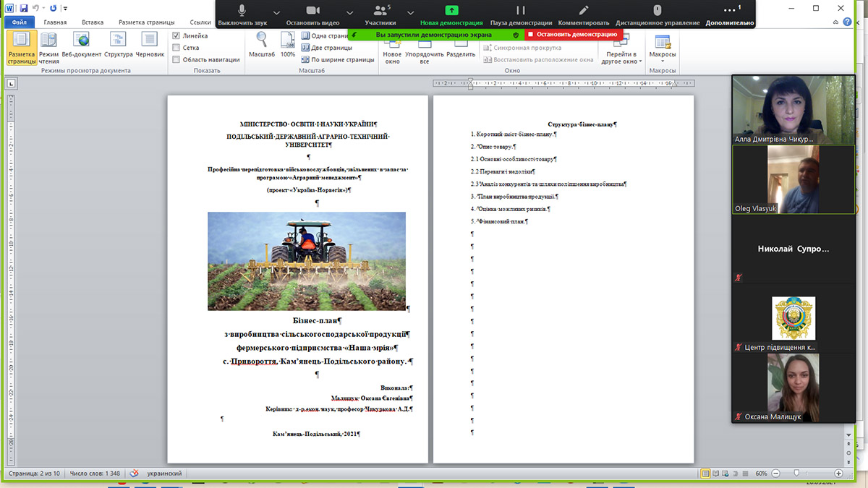Click the zoom slider handle in status bar
The width and height of the screenshot is (868, 488).
tap(796, 473)
